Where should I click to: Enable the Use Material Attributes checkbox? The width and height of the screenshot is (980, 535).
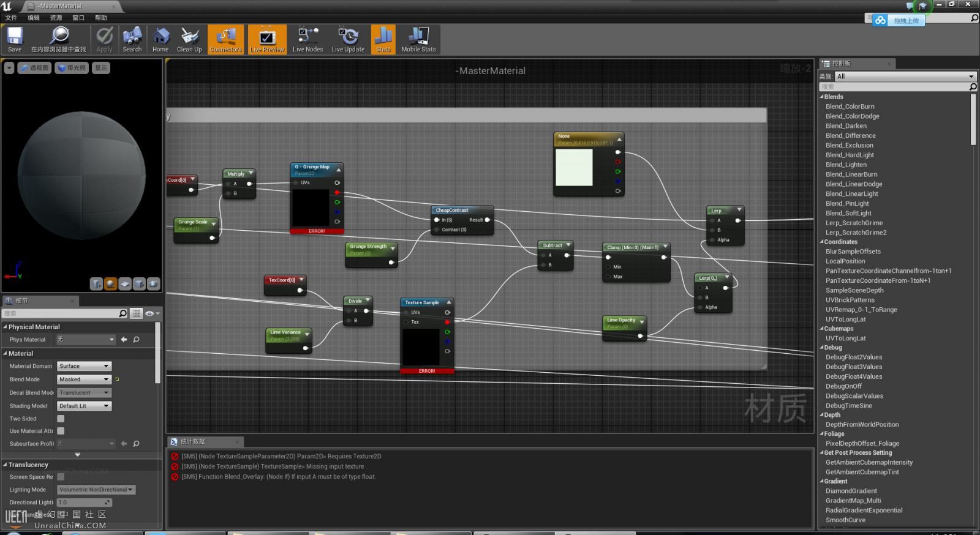61,431
